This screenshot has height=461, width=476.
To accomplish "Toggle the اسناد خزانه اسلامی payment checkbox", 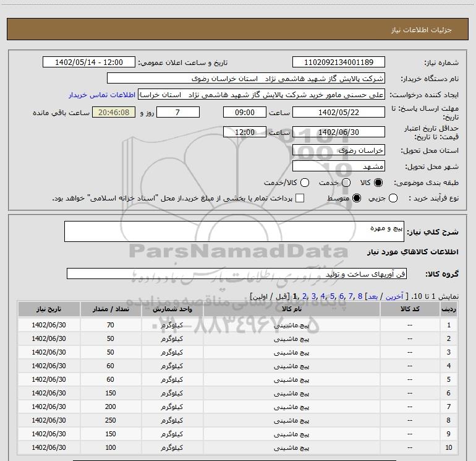I will (x=300, y=198).
